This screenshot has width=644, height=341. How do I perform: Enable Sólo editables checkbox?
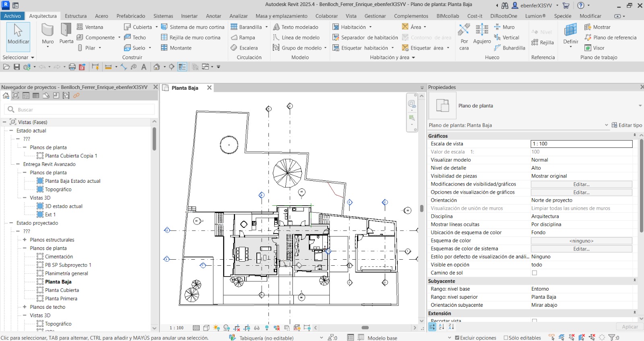[x=506, y=338]
